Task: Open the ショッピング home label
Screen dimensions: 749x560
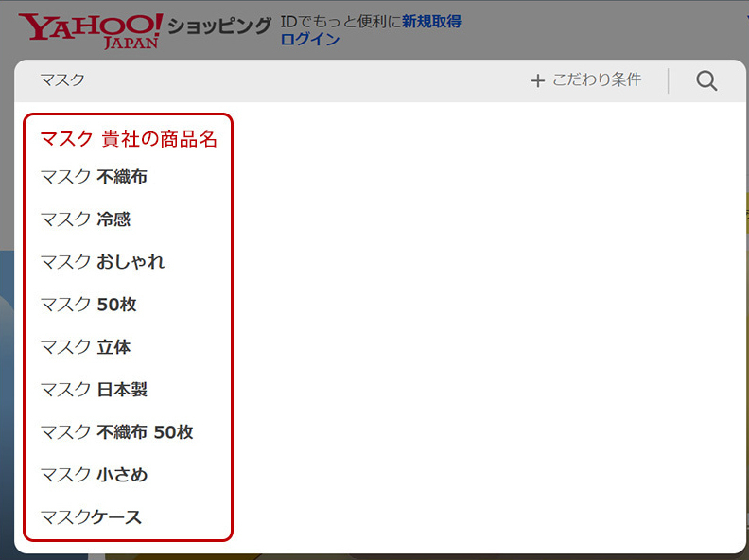Action: click(x=219, y=26)
